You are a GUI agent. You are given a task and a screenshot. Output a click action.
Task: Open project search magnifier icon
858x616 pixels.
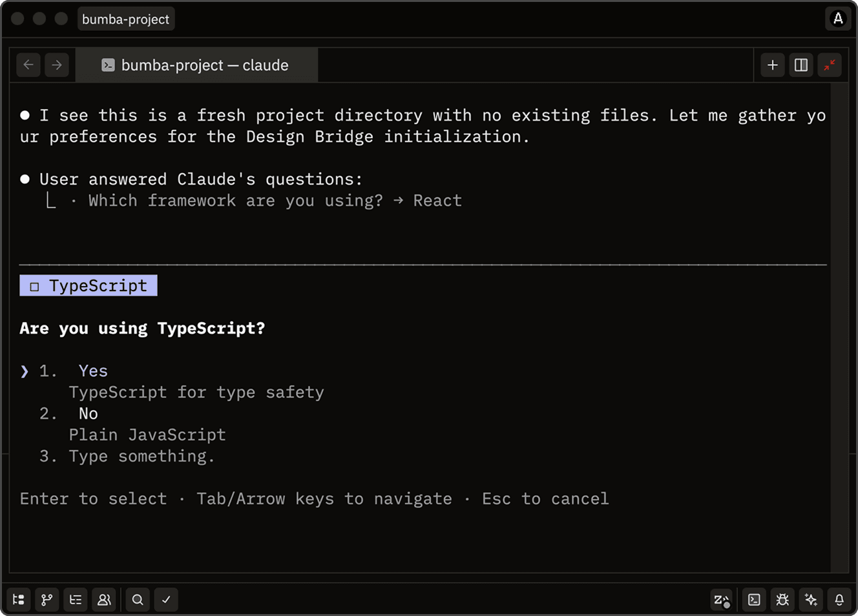point(138,600)
